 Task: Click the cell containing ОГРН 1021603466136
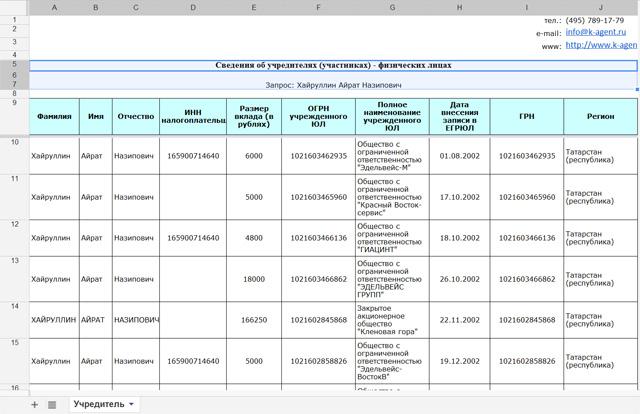[x=318, y=238]
